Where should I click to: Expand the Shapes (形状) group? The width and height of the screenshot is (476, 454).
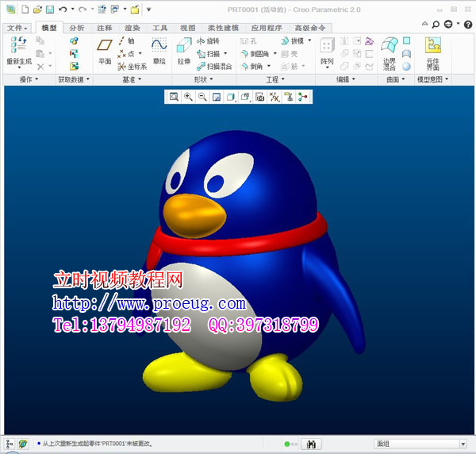(203, 79)
